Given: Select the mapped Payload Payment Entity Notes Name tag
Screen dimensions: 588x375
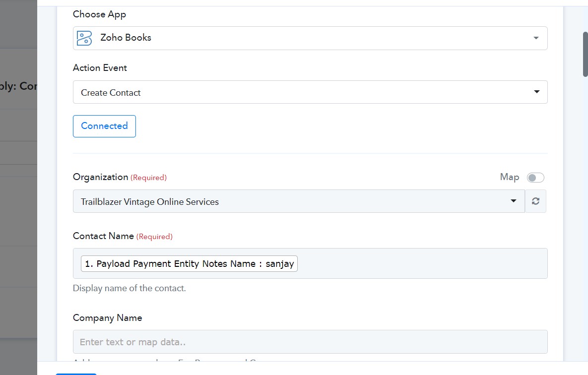Looking at the screenshot, I should pyautogui.click(x=189, y=263).
